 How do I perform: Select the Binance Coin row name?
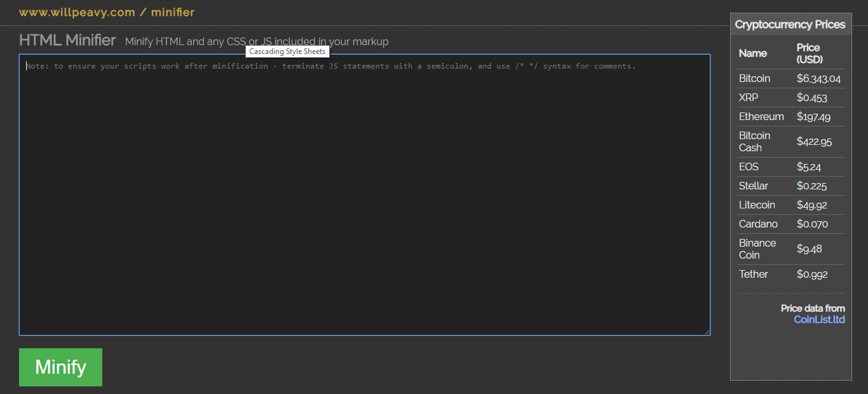click(757, 248)
